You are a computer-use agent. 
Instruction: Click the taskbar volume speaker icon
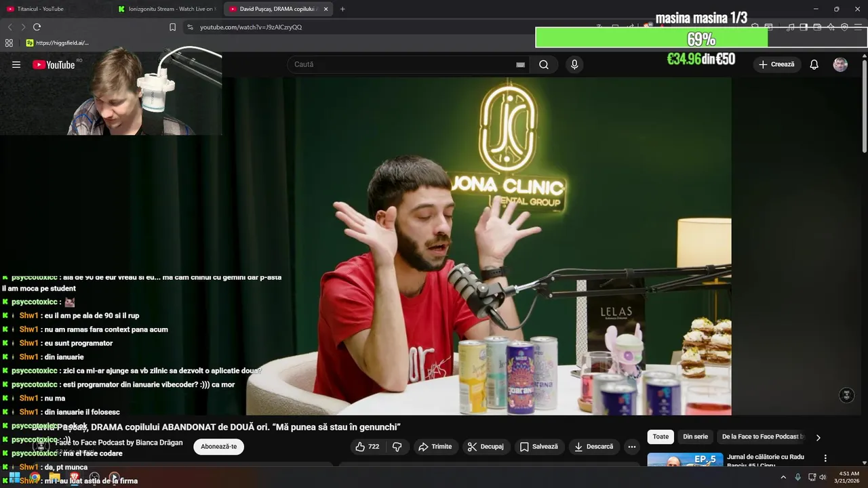click(x=823, y=477)
